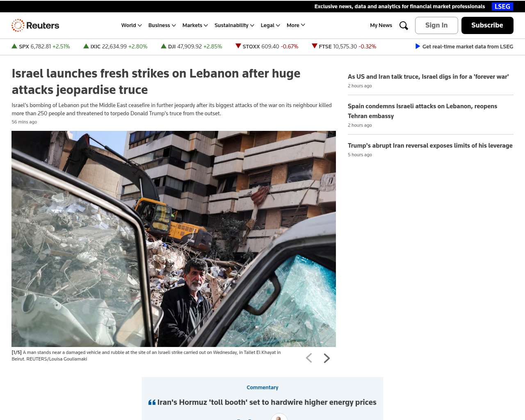Click the LSEG badge in top banner

point(502,7)
